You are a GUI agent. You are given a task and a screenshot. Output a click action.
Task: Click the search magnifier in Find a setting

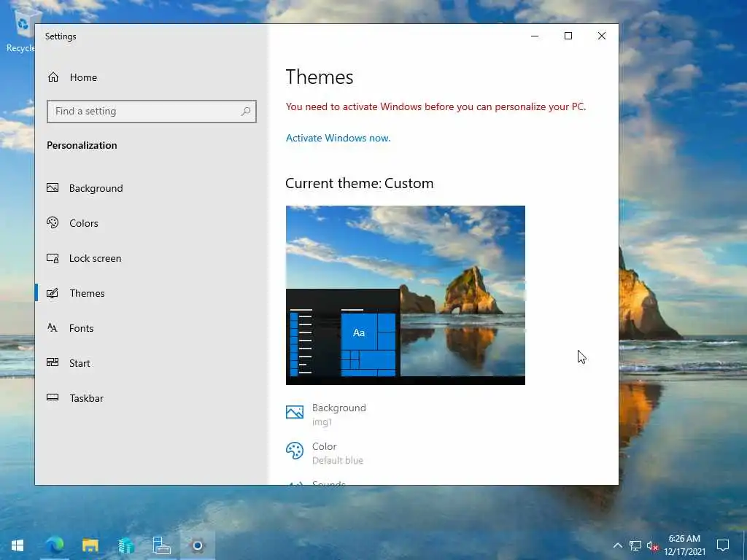click(246, 112)
